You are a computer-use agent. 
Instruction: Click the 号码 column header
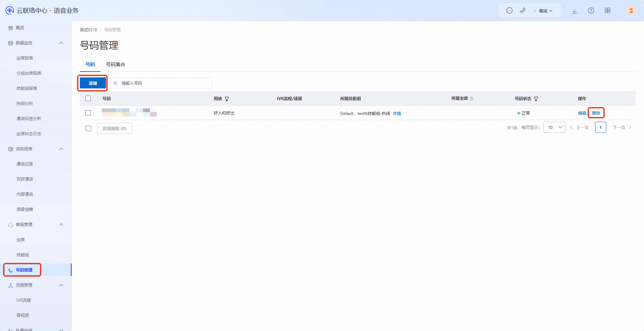point(107,99)
